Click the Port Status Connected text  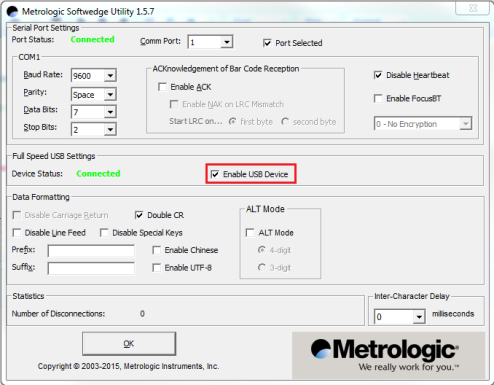click(92, 39)
